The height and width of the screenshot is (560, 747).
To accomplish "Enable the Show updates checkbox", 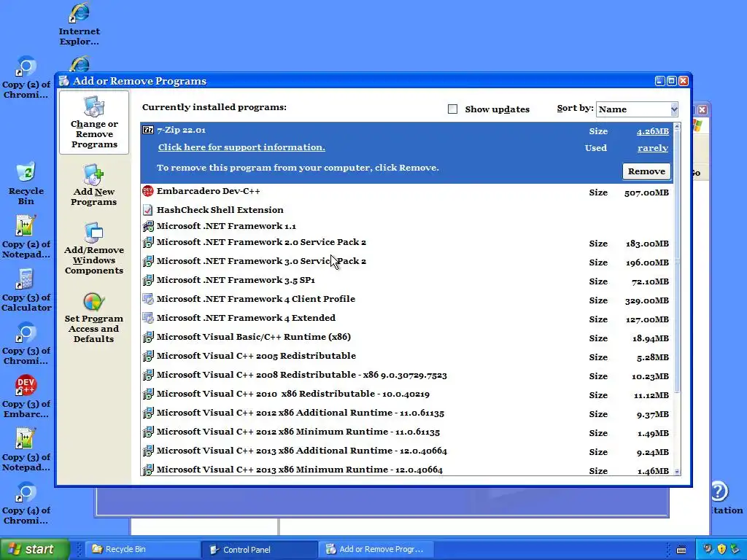I will coord(452,109).
